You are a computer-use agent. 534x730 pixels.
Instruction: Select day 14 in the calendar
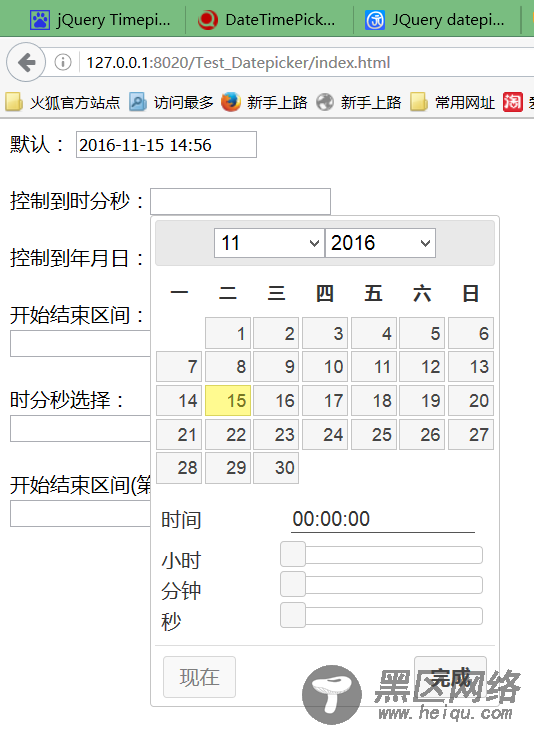pyautogui.click(x=179, y=400)
